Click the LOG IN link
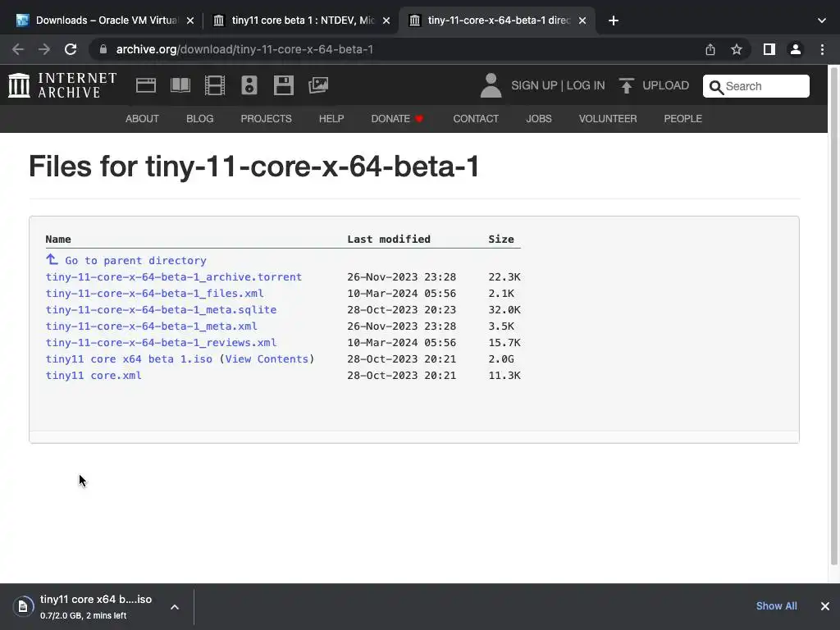The height and width of the screenshot is (630, 840). point(586,85)
